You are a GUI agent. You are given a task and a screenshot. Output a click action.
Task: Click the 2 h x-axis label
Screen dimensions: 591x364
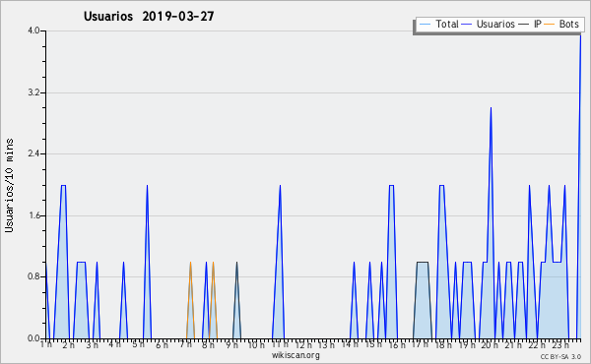[x=69, y=345]
